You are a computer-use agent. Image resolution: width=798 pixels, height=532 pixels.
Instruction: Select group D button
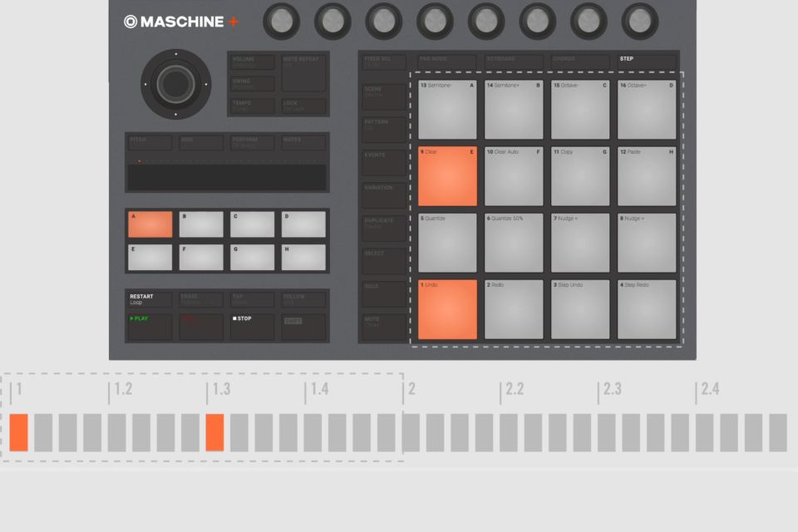click(303, 224)
